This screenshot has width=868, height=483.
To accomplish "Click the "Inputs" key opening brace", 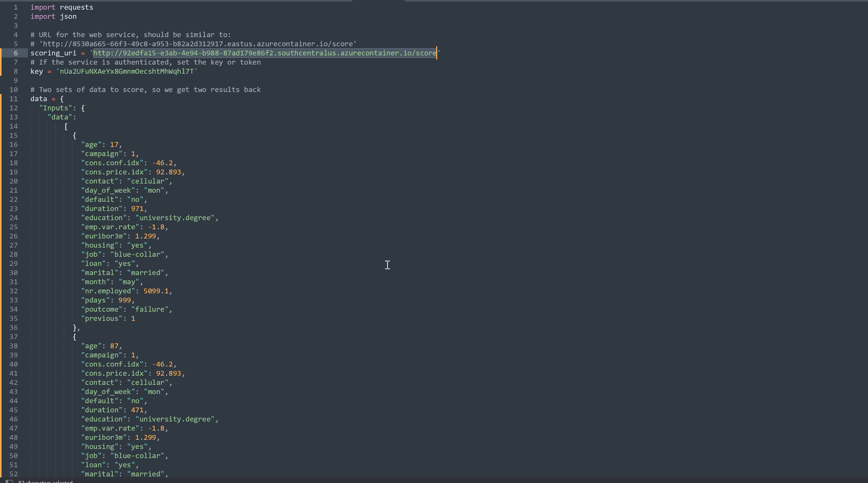I will [x=83, y=108].
